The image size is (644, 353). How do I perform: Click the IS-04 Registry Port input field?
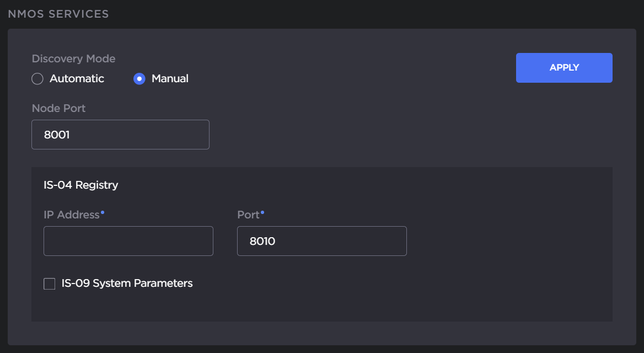tap(321, 241)
